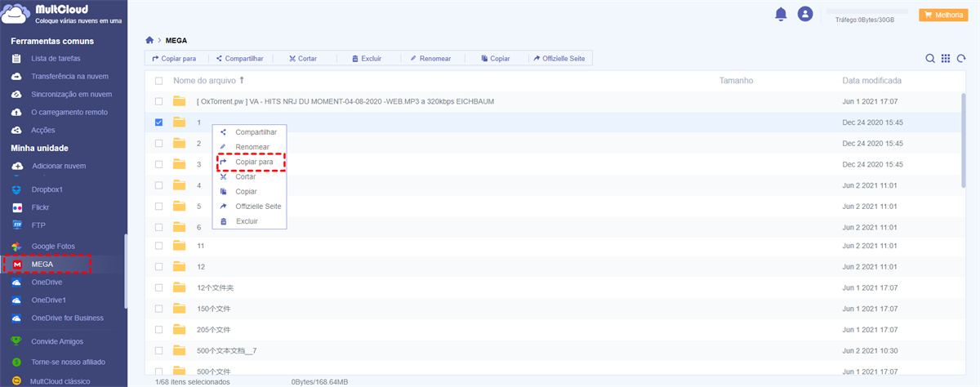Check the 205个文件 checkbox
The height and width of the screenshot is (387, 980).
pyautogui.click(x=158, y=330)
